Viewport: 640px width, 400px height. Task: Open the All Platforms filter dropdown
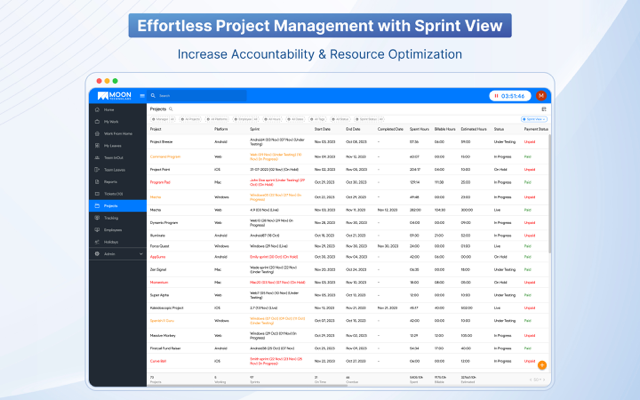point(217,119)
